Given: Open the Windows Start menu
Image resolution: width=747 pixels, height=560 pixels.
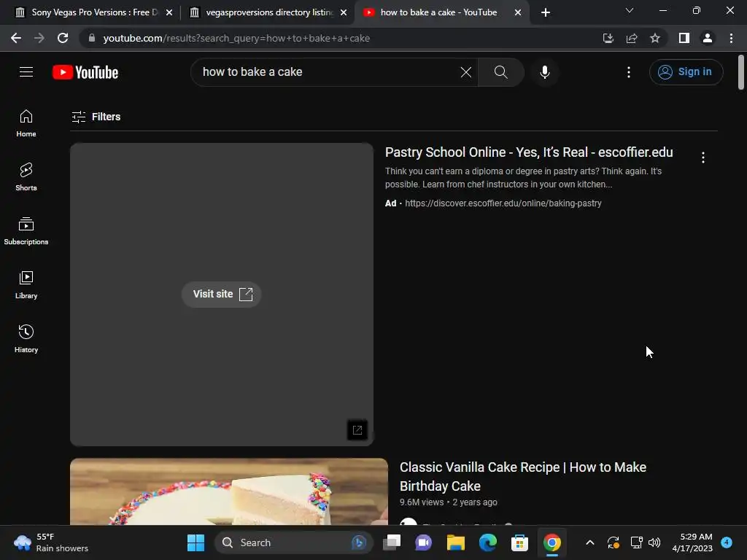Looking at the screenshot, I should tap(196, 542).
